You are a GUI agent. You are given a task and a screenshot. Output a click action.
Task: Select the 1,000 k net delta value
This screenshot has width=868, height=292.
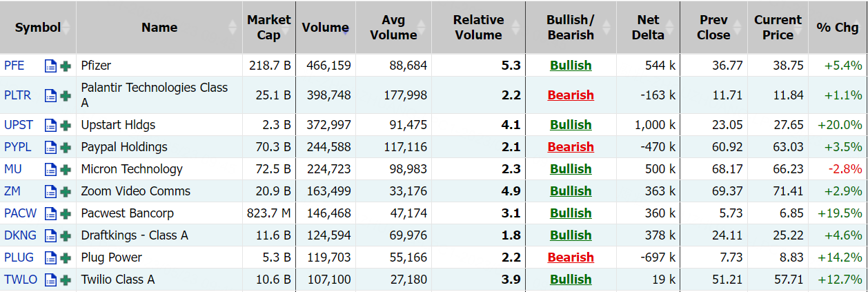click(655, 125)
